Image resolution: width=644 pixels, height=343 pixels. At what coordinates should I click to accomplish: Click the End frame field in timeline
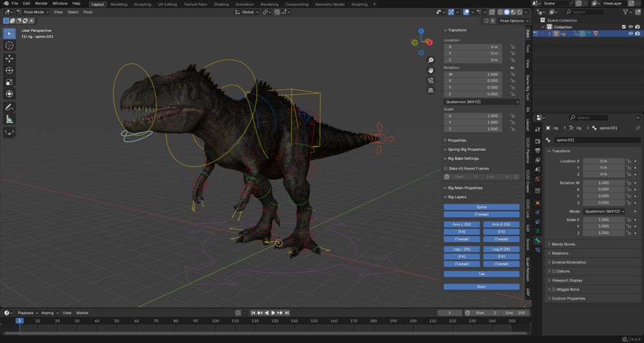(x=515, y=313)
